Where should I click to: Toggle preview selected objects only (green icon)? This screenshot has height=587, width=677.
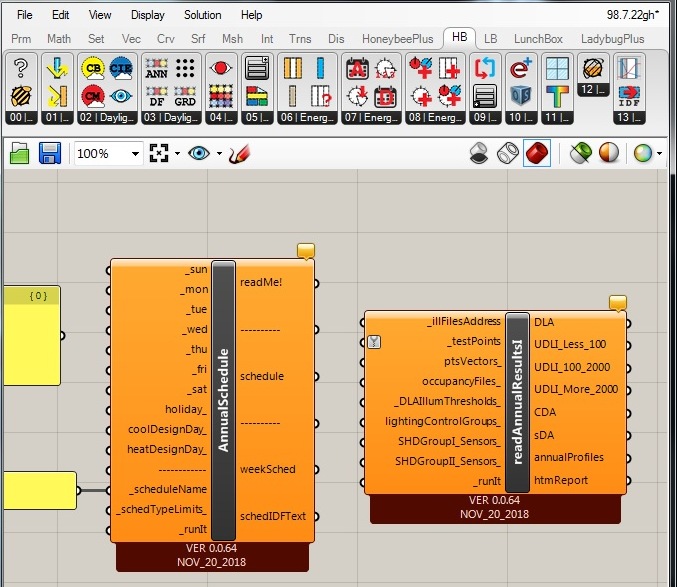(x=581, y=153)
